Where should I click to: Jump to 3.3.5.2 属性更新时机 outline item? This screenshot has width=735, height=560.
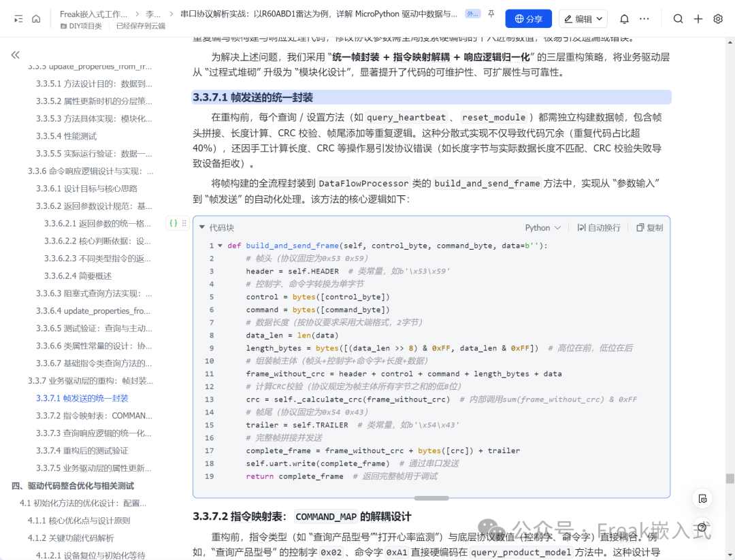pyautogui.click(x=94, y=101)
